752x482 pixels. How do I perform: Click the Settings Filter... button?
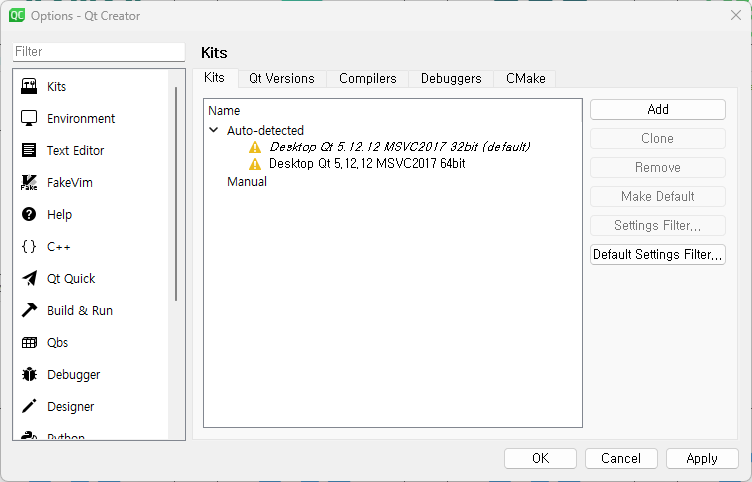[658, 225]
